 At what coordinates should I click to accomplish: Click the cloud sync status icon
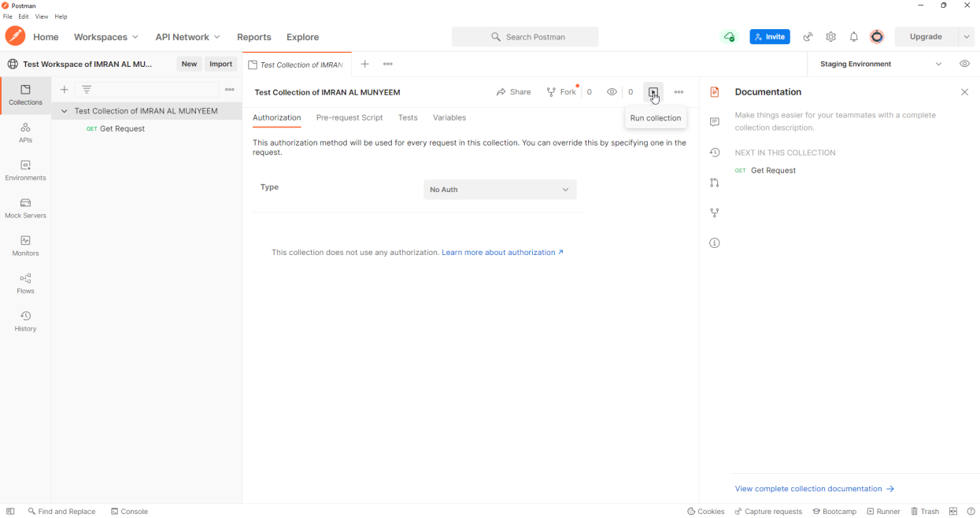tap(730, 37)
